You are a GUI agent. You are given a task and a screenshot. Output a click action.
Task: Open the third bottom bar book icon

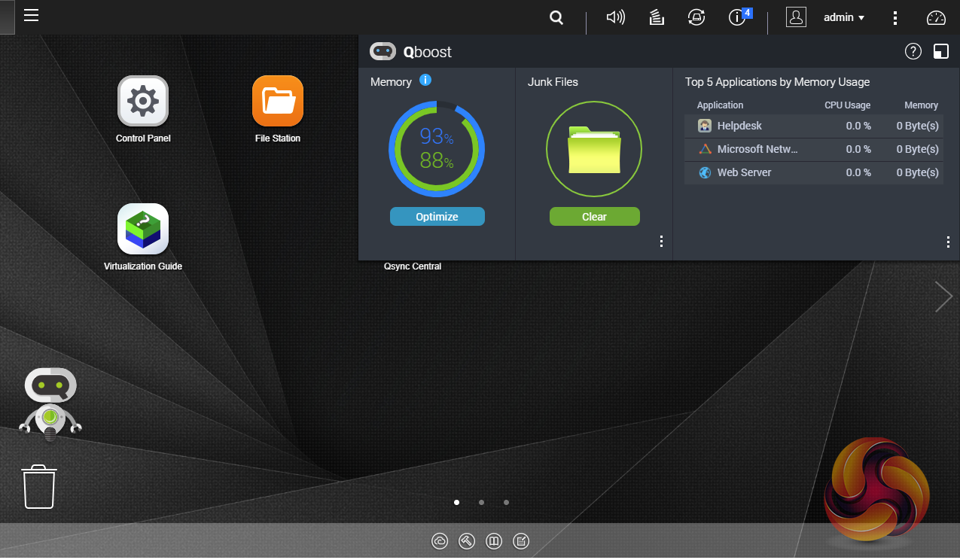(x=494, y=541)
